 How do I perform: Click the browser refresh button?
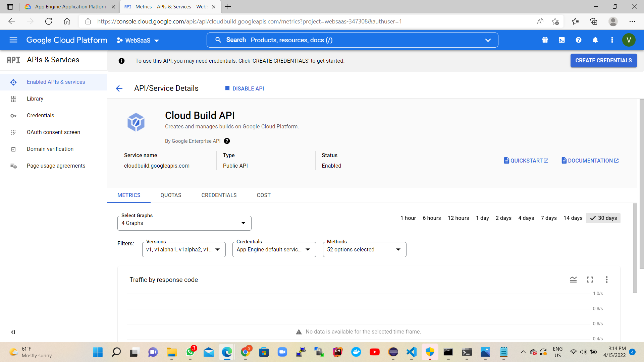[x=49, y=21]
